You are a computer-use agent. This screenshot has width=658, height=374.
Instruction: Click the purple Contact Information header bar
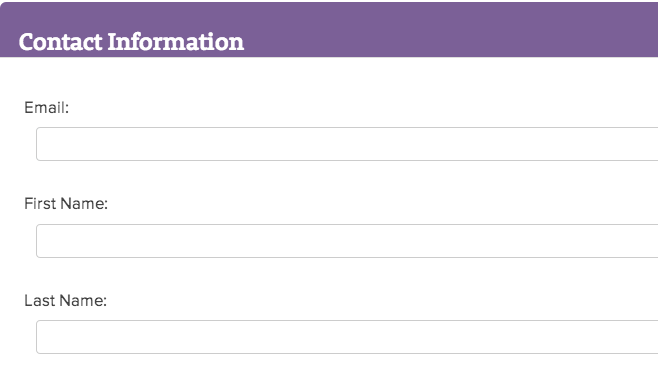pyautogui.click(x=329, y=29)
